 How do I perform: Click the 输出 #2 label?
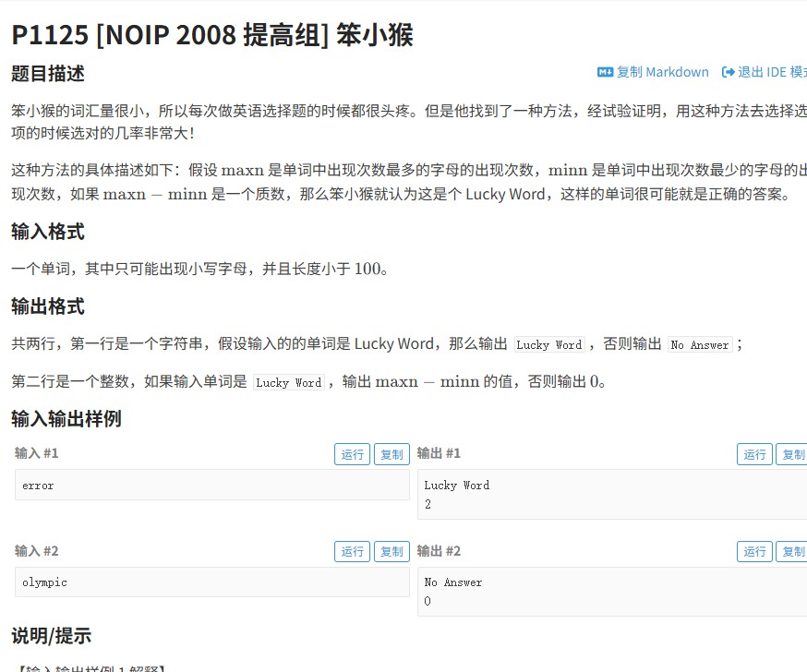439,551
